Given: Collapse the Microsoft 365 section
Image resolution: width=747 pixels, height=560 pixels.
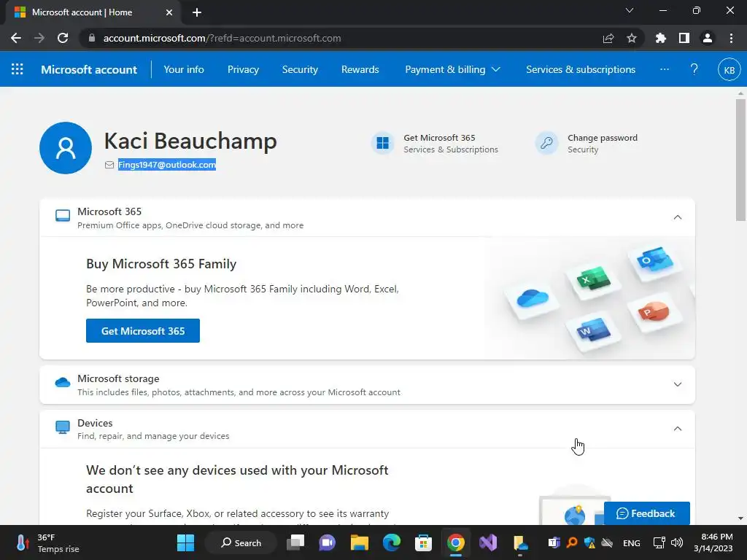Looking at the screenshot, I should (x=678, y=217).
